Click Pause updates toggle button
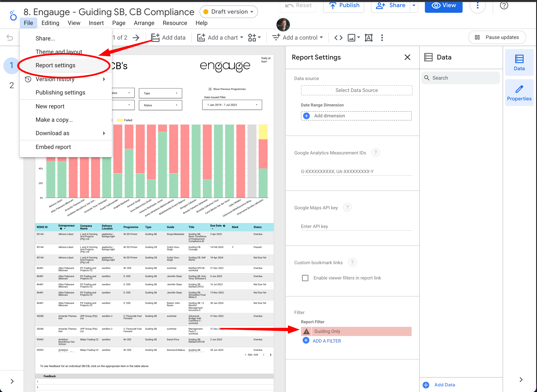This screenshot has height=392, width=537. [497, 37]
